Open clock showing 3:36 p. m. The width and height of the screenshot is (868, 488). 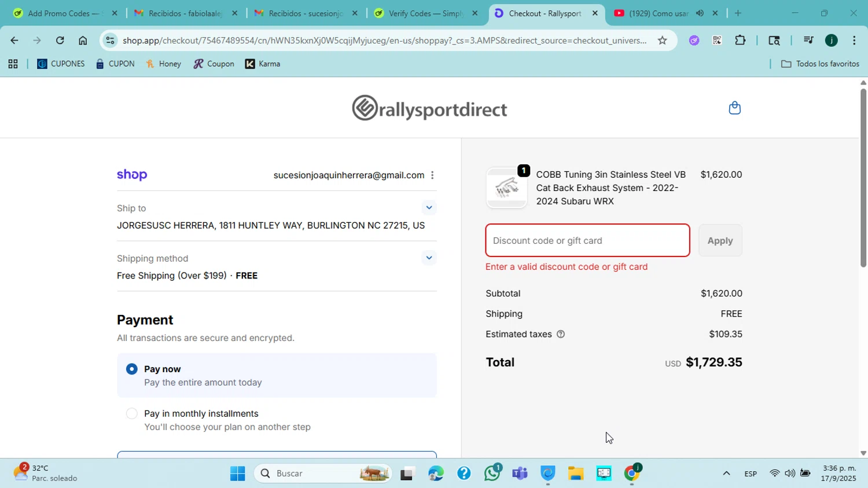coord(838,473)
